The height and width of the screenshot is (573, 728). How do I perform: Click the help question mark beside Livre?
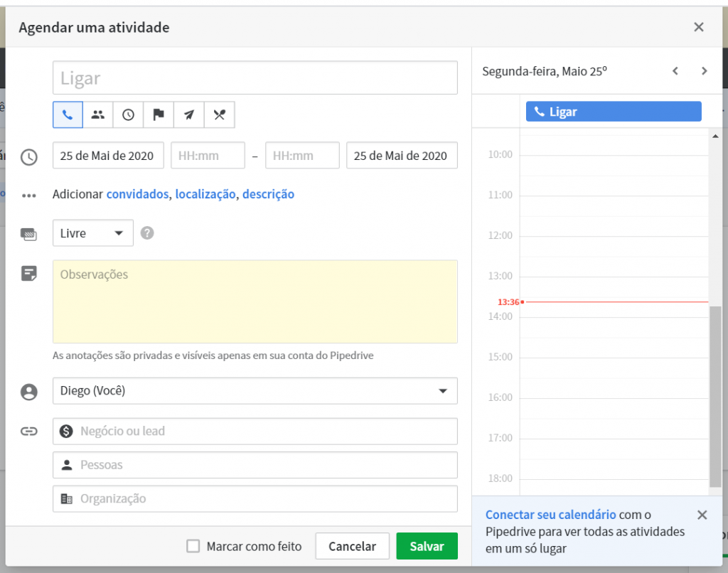coord(147,232)
